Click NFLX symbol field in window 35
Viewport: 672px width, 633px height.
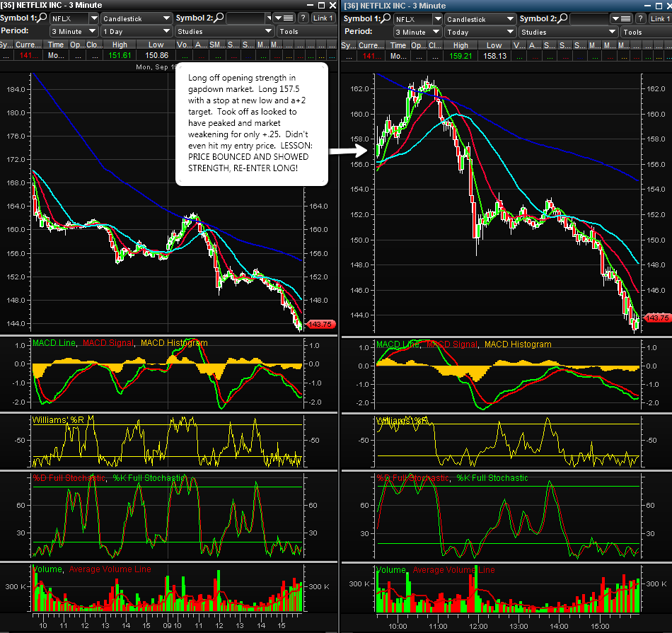point(70,18)
